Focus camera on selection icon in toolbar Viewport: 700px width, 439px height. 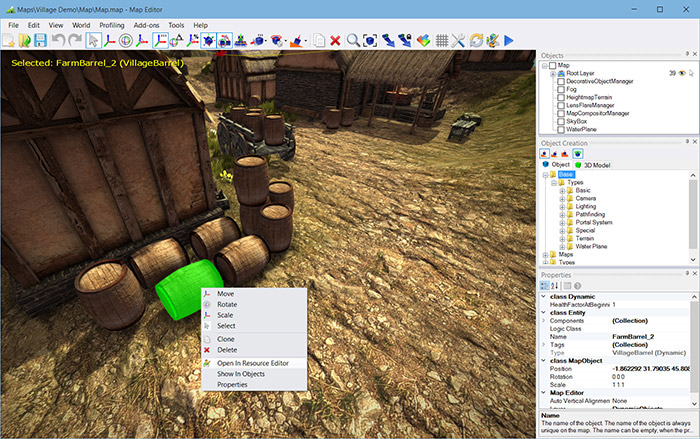[x=370, y=41]
